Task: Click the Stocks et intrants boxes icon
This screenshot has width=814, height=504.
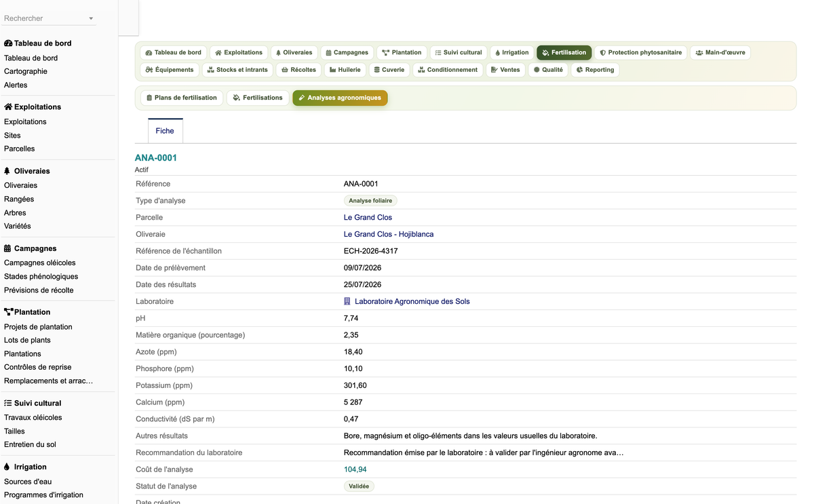Action: click(210, 70)
